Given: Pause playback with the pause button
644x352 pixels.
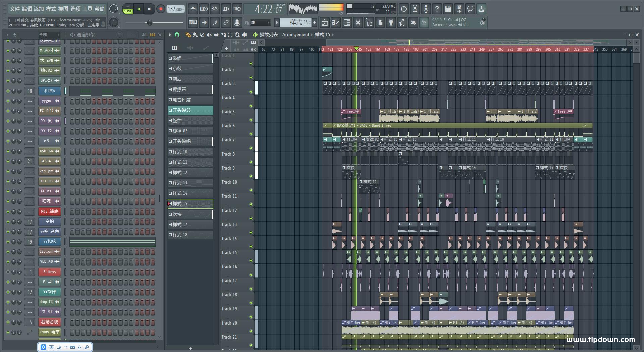Looking at the screenshot, I should (x=139, y=9).
